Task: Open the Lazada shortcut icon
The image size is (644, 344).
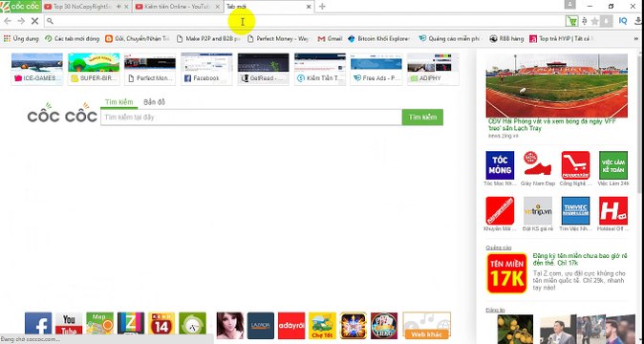Action: (261, 326)
